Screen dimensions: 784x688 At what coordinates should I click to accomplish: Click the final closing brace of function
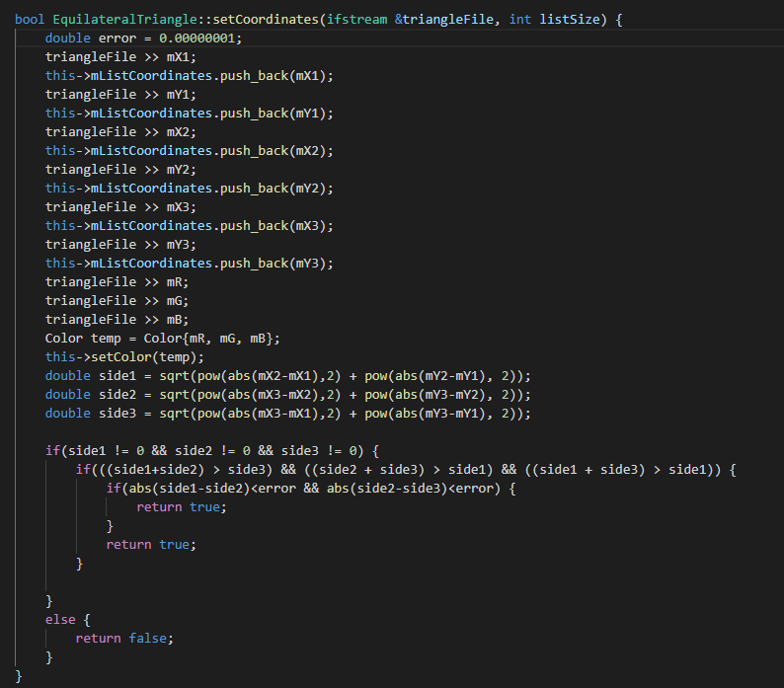pyautogui.click(x=19, y=676)
